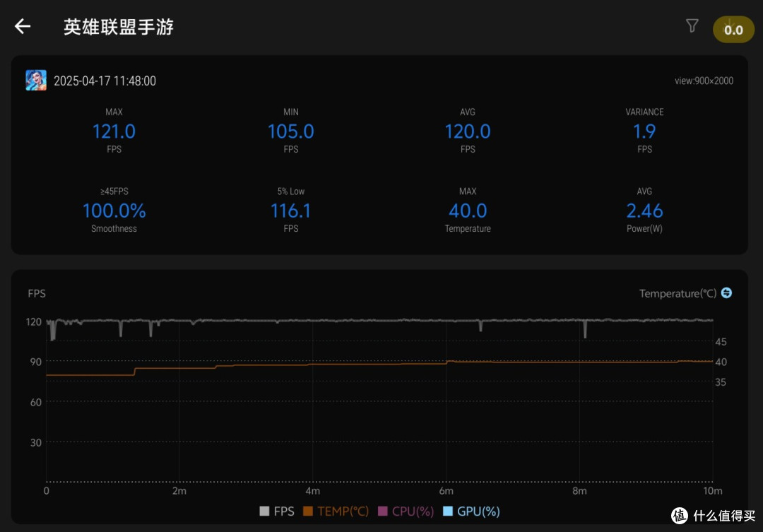Switch the Temperature axis with swap icon
This screenshot has width=763, height=532.
tap(726, 292)
